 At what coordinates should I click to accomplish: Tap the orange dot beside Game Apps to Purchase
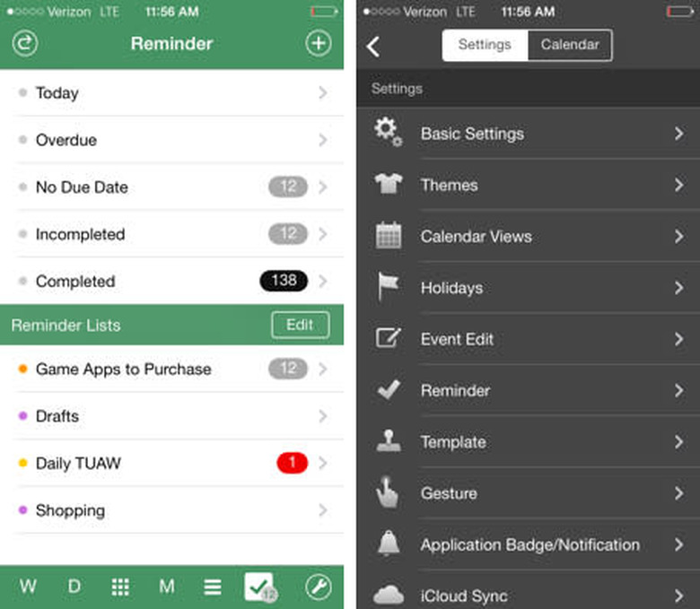(x=22, y=370)
